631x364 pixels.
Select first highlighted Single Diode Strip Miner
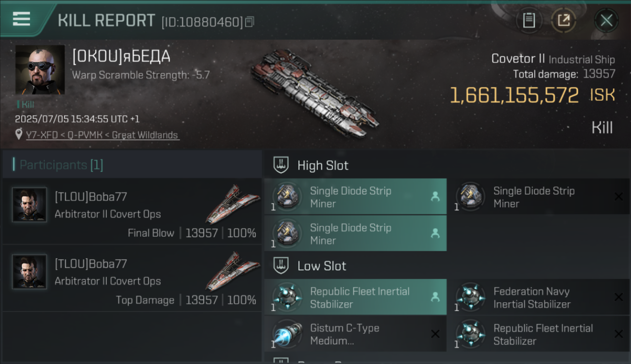[356, 197]
